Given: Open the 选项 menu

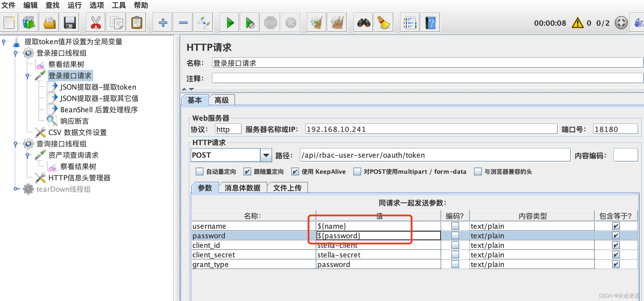Looking at the screenshot, I should coord(96,5).
